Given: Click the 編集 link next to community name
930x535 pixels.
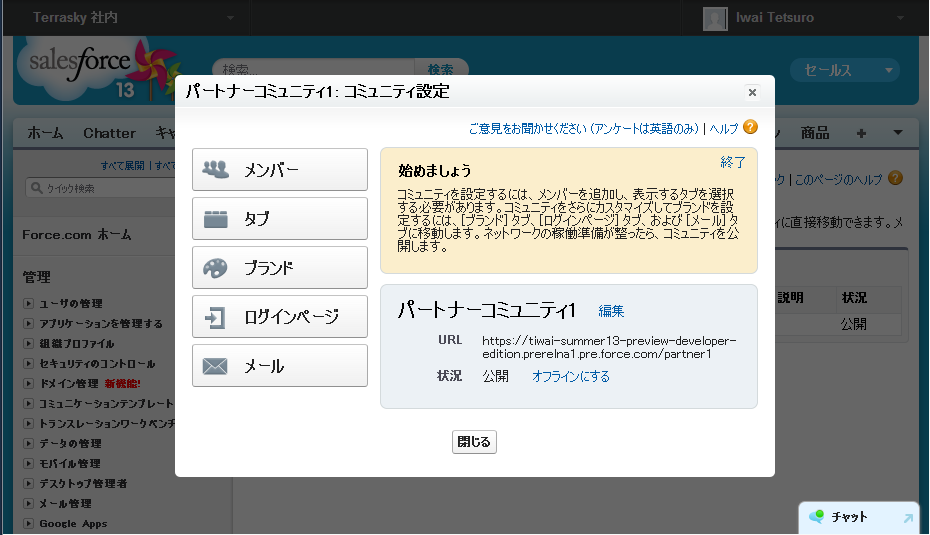Looking at the screenshot, I should (611, 311).
